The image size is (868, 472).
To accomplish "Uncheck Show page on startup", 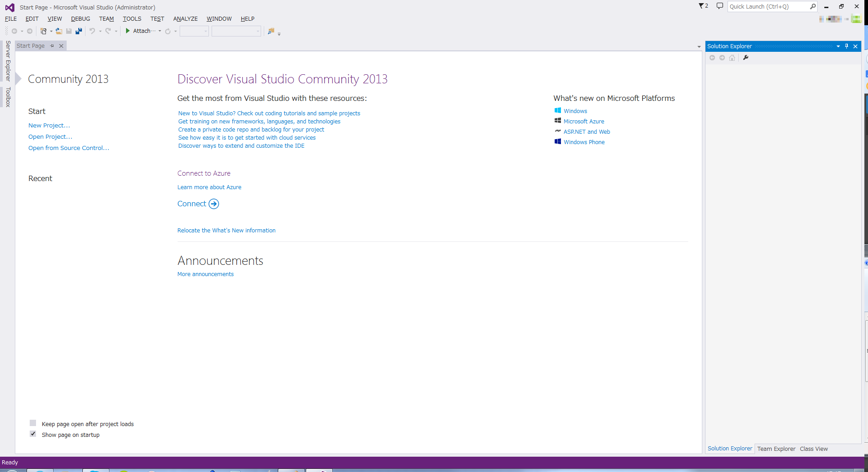I will click(33, 434).
